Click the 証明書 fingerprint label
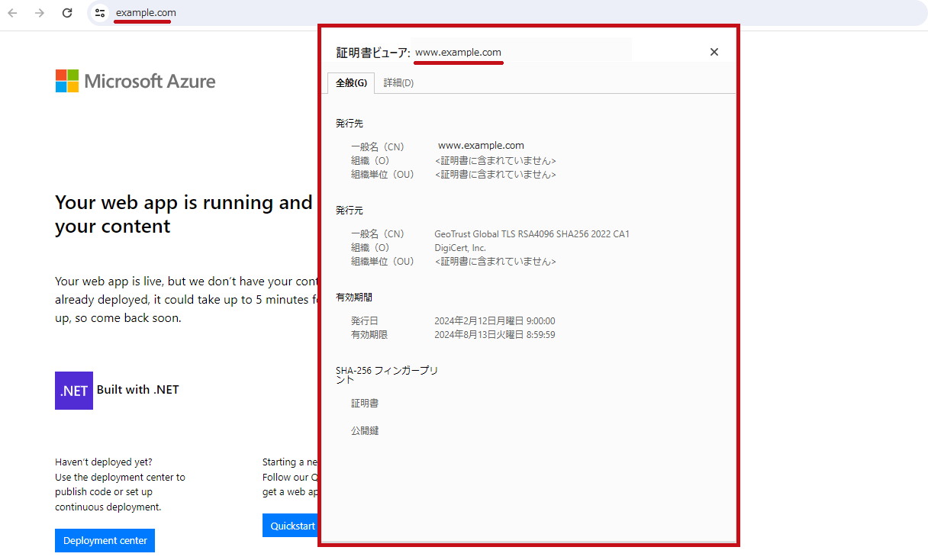Screen dimensions: 928x560 365,403
